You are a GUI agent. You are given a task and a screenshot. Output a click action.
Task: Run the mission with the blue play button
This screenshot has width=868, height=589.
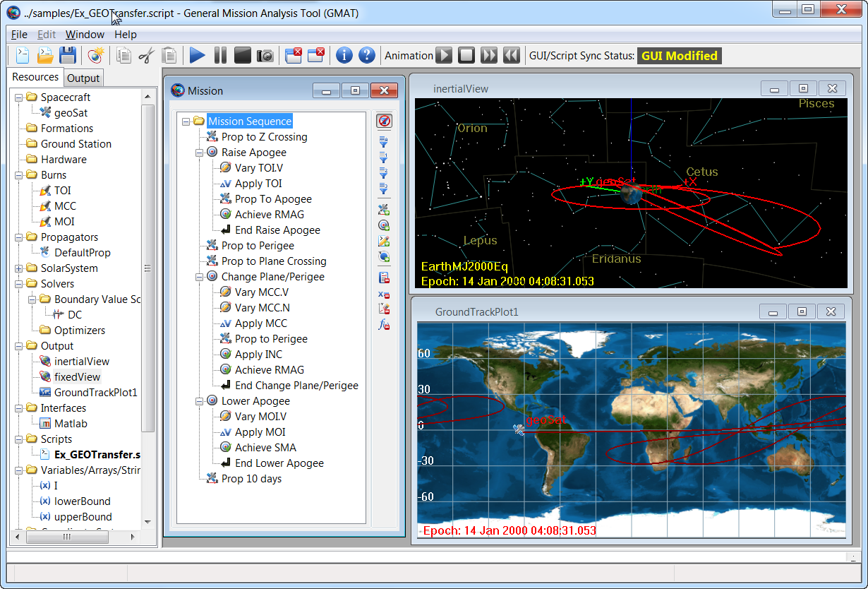pos(196,55)
